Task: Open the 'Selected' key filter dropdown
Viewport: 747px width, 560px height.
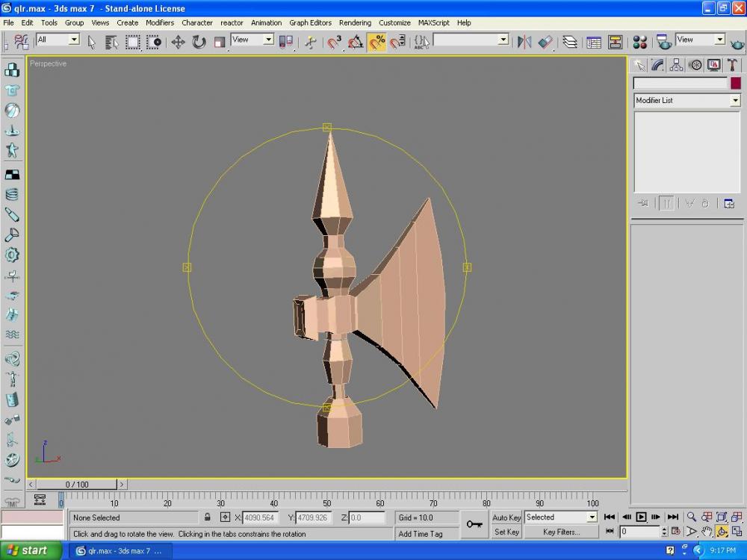Action: 592,517
